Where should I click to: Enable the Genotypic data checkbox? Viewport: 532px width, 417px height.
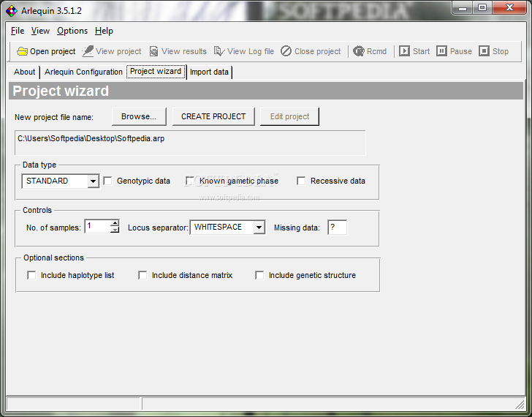[108, 181]
